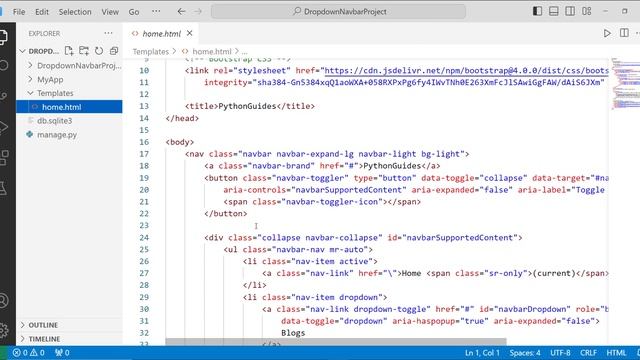The image size is (640, 360).
Task: Open manage.py file
Action: coord(69,135)
